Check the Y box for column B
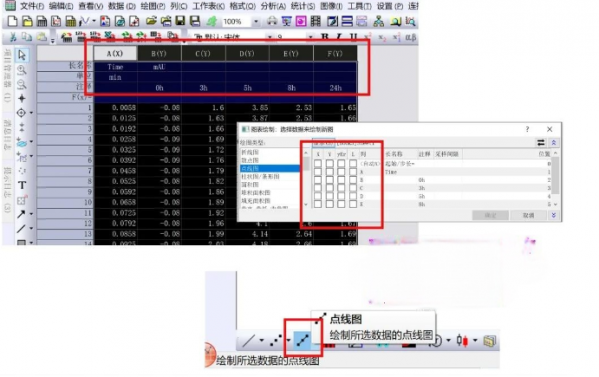This screenshot has height=377, width=599. (x=329, y=180)
